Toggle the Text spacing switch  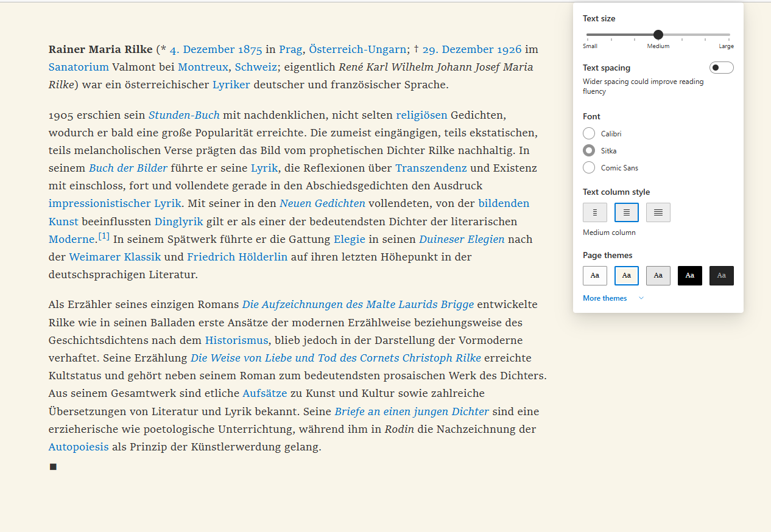721,68
